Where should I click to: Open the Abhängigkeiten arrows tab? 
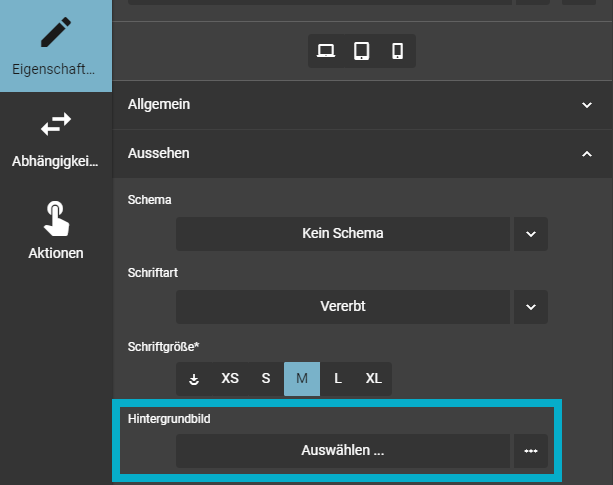click(56, 138)
